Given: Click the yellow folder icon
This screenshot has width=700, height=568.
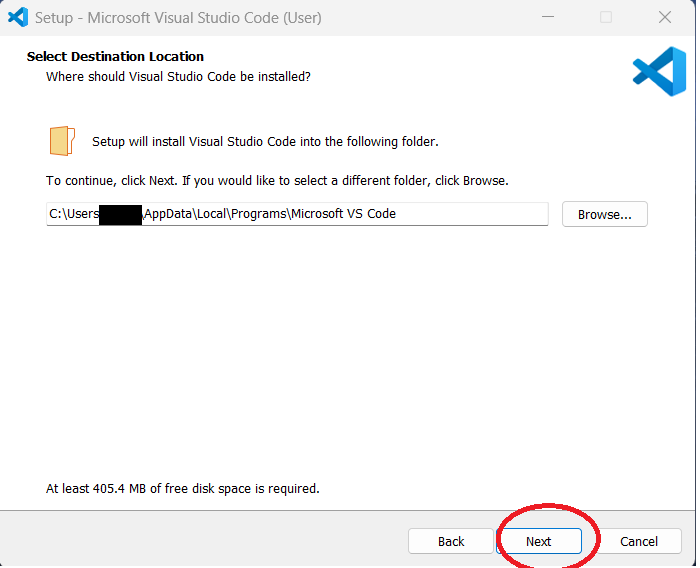Looking at the screenshot, I should tap(62, 141).
